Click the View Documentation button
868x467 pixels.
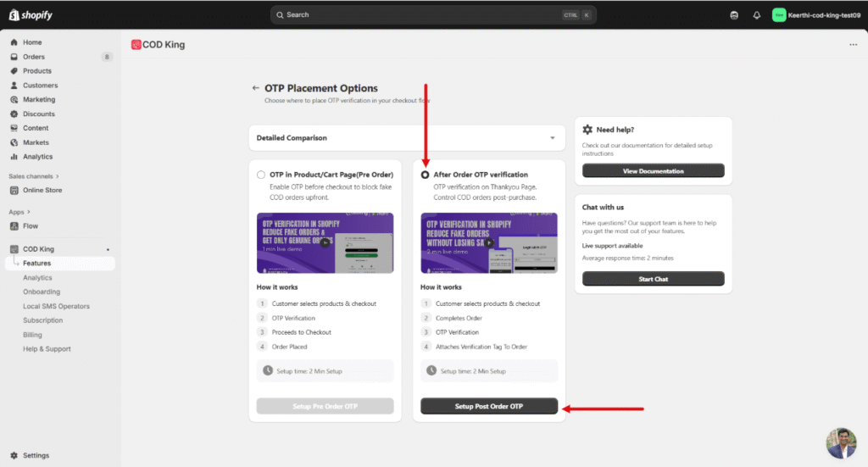pos(653,170)
